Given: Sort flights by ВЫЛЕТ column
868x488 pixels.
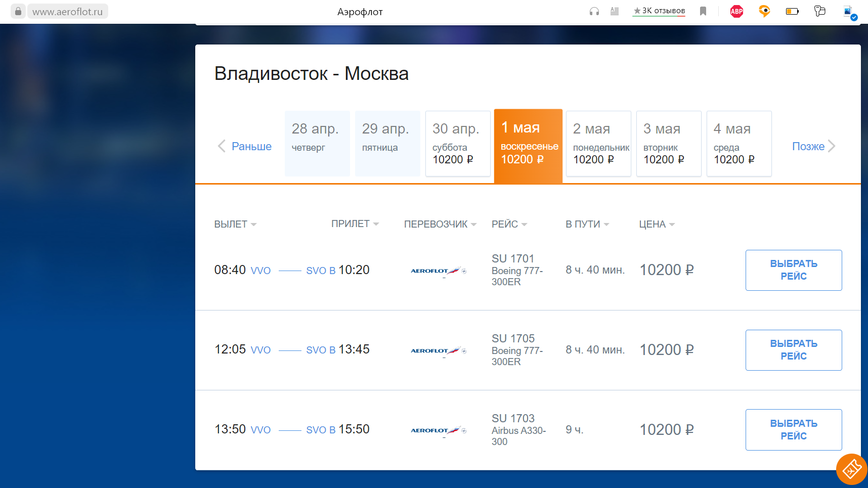Looking at the screenshot, I should (235, 224).
